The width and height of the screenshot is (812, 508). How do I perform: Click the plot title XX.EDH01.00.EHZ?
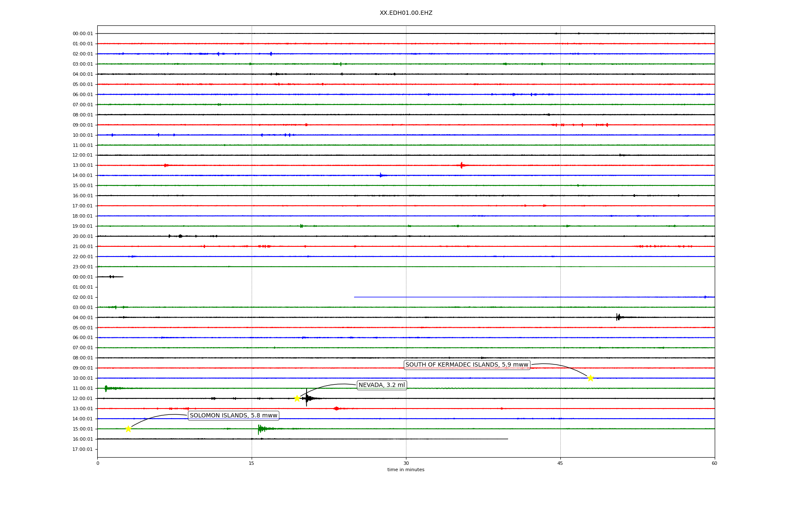[406, 13]
